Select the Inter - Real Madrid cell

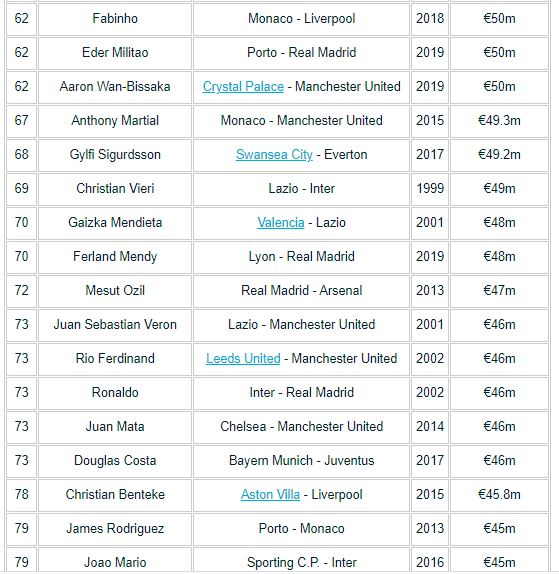click(x=301, y=392)
